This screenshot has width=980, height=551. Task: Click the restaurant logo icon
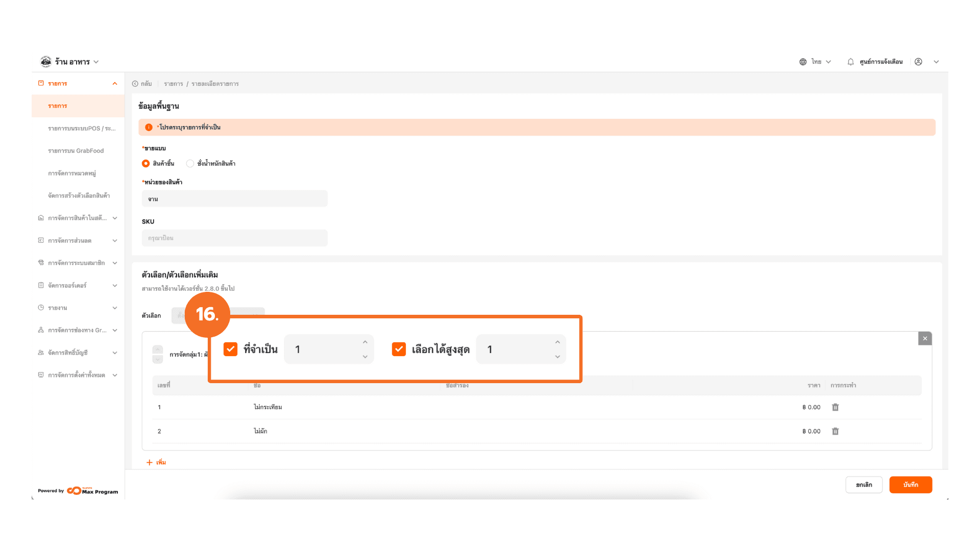pos(46,62)
